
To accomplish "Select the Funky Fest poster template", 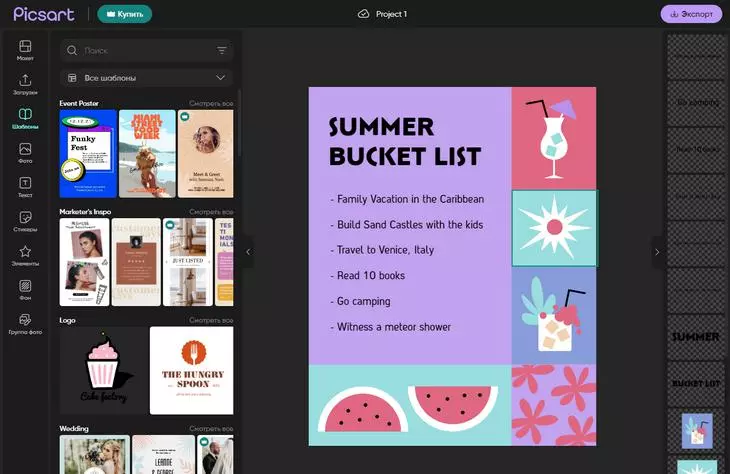I will pyautogui.click(x=88, y=154).
